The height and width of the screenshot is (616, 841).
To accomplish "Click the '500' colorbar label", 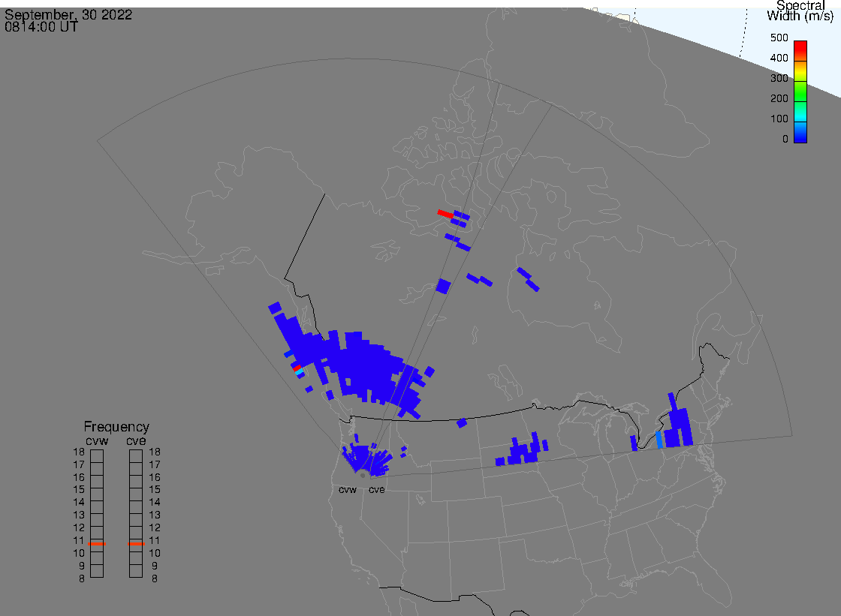I will point(779,38).
